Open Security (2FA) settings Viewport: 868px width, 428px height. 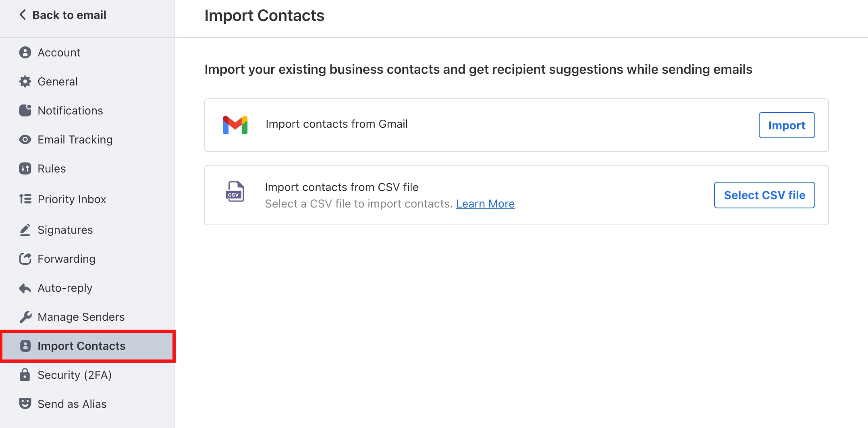pyautogui.click(x=75, y=375)
